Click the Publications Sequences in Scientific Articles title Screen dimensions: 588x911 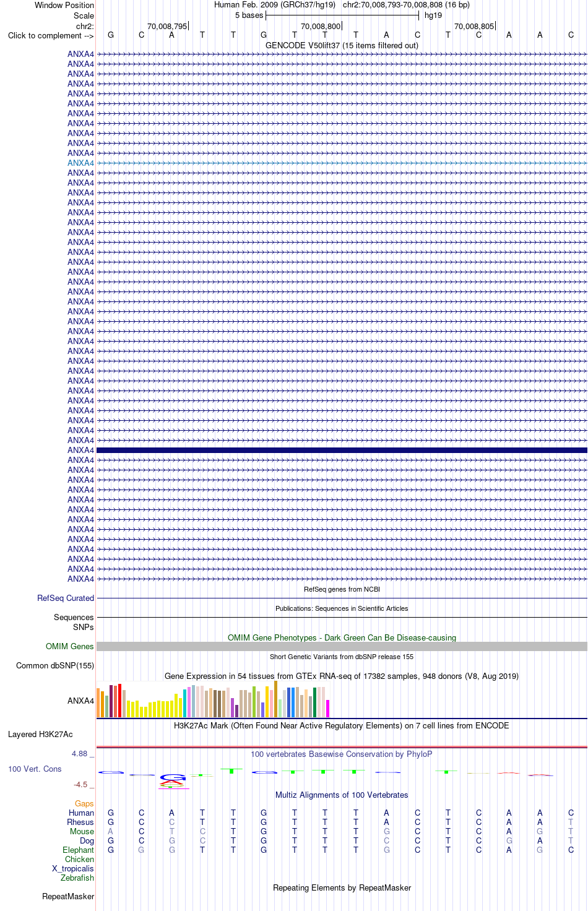click(342, 608)
